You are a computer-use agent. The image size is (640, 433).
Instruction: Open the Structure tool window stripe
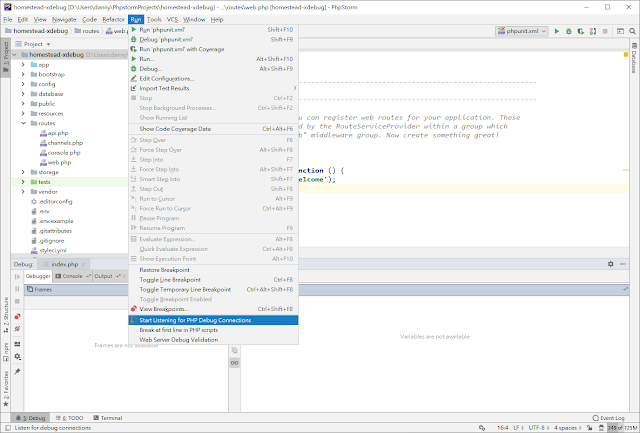pos(6,315)
